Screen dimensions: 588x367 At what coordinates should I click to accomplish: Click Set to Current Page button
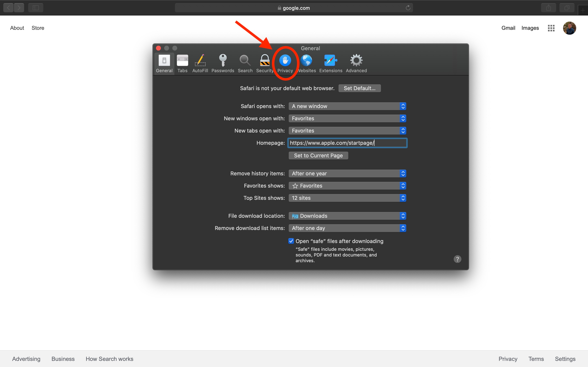[x=318, y=156]
